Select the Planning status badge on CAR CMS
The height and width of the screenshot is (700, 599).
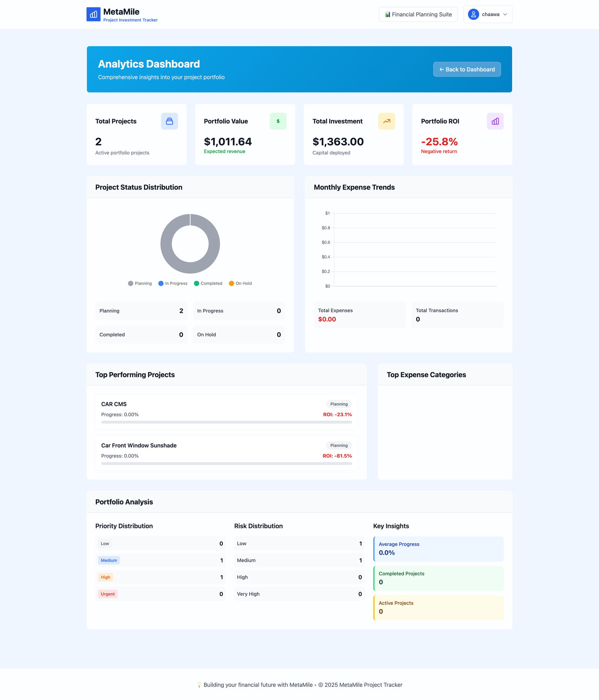click(x=339, y=404)
